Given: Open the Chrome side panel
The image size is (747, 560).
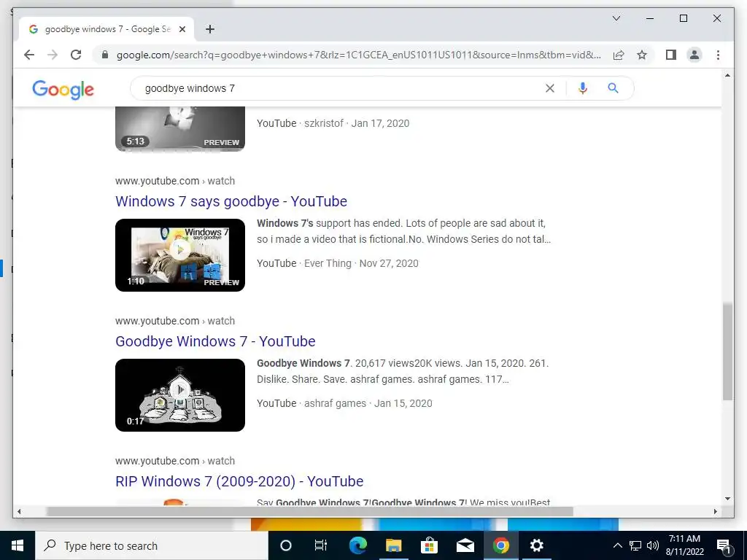Looking at the screenshot, I should (671, 55).
